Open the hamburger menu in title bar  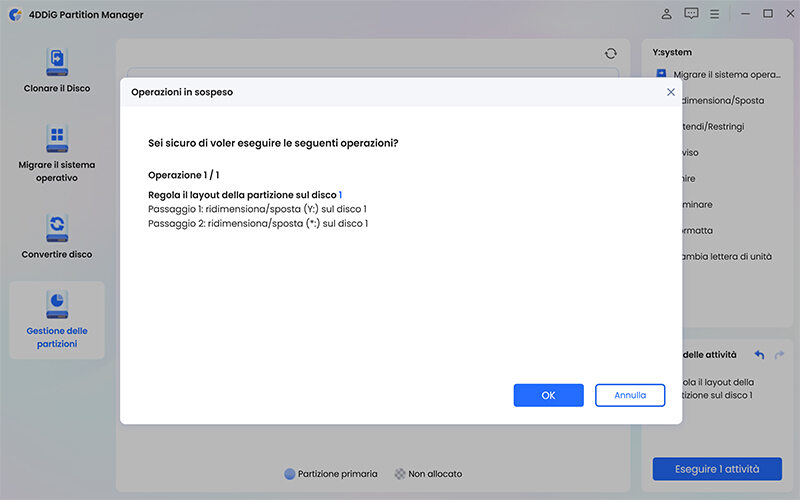tap(715, 14)
